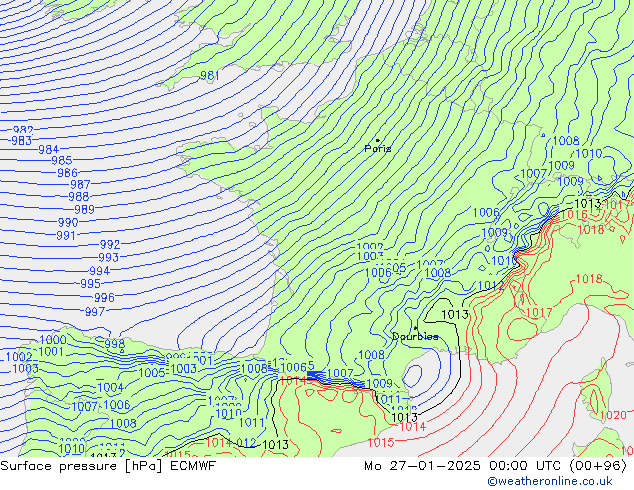
Task: Open the weatheronline.co.uk copyright link
Action: coord(550,481)
